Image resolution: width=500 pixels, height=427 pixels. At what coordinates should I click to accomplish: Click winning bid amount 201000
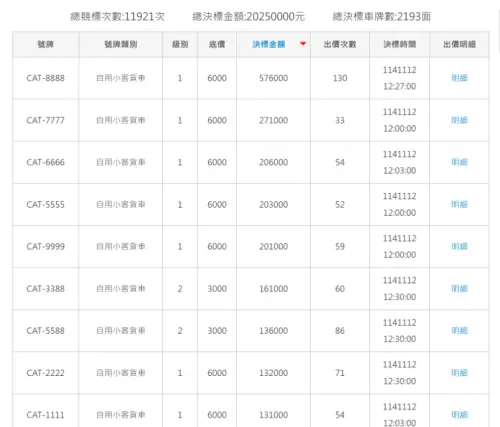(274, 246)
